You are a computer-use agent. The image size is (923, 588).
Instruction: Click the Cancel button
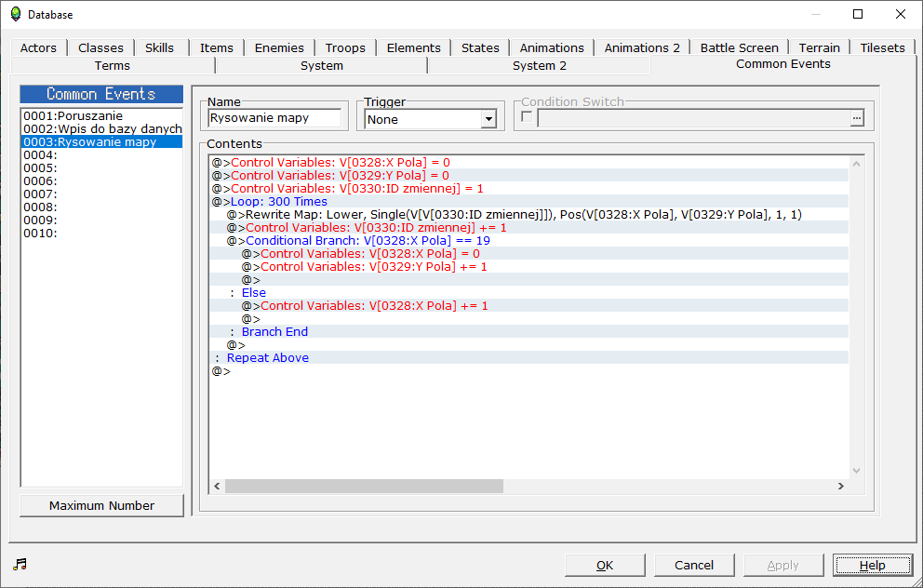[694, 565]
